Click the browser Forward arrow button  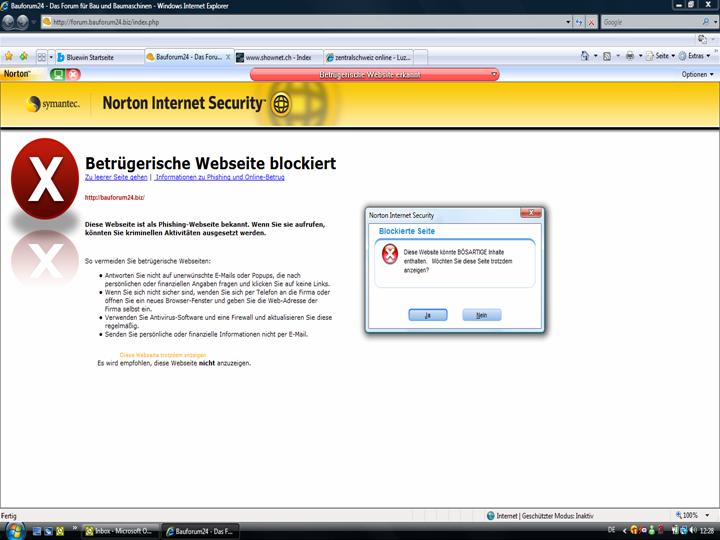click(x=22, y=22)
